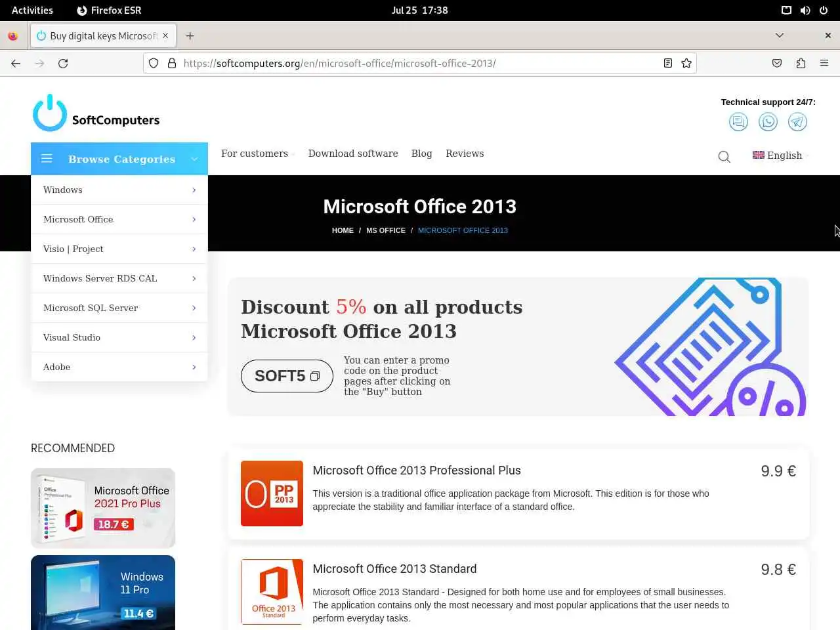The width and height of the screenshot is (840, 630).
Task: Click the site search magnifier icon
Action: (x=724, y=156)
